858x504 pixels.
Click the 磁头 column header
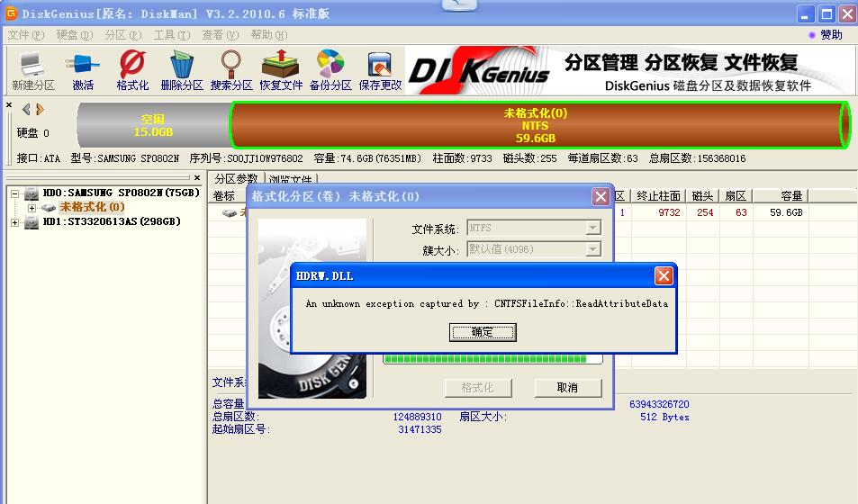pyautogui.click(x=702, y=196)
